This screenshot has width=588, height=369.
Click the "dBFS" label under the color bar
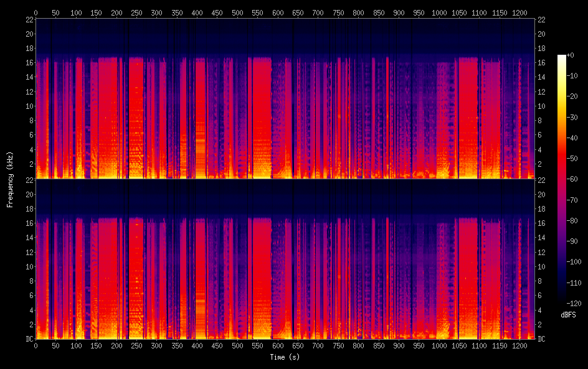(568, 315)
